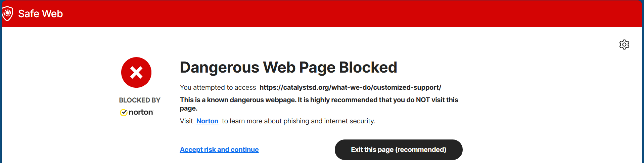Viewport: 644px width, 163px height.
Task: Click the BLOCKED BY label
Action: [x=140, y=100]
